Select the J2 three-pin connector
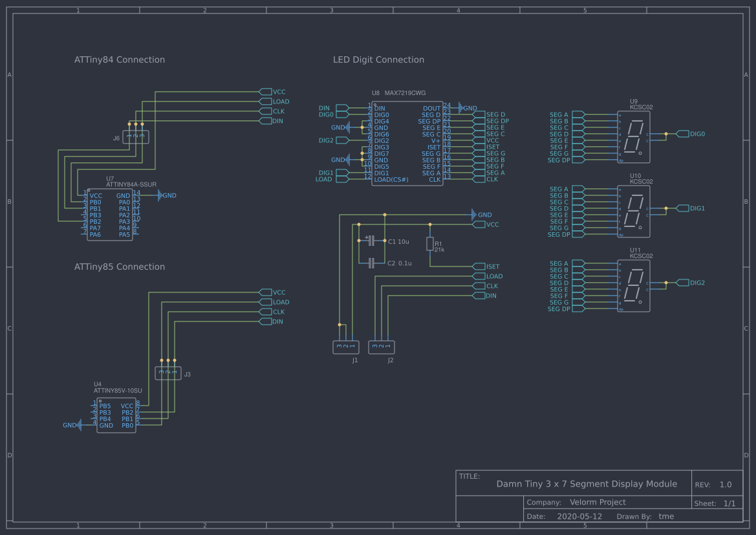The image size is (756, 535). tap(382, 347)
